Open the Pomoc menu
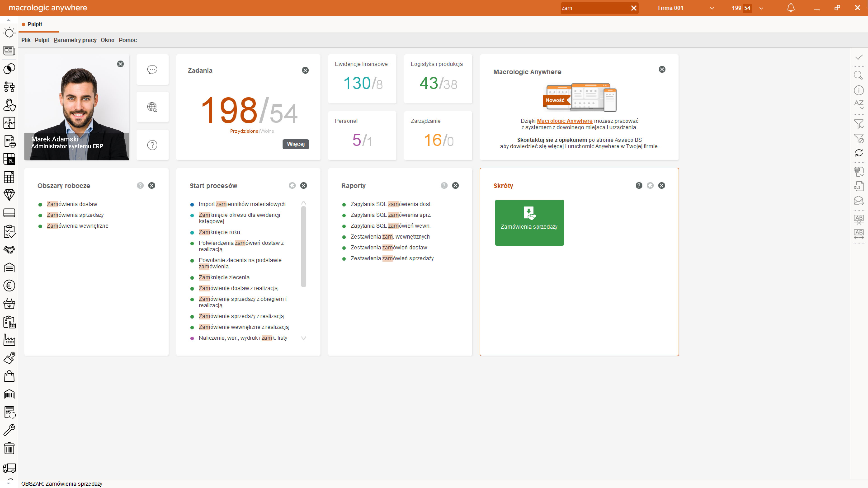Screen dimensions: 868x488 [x=128, y=40]
